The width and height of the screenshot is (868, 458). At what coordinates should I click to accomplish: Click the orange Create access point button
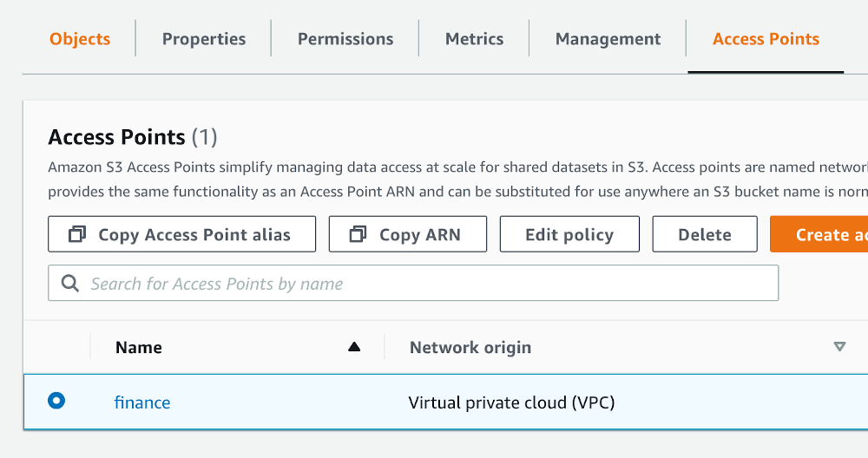(820, 234)
